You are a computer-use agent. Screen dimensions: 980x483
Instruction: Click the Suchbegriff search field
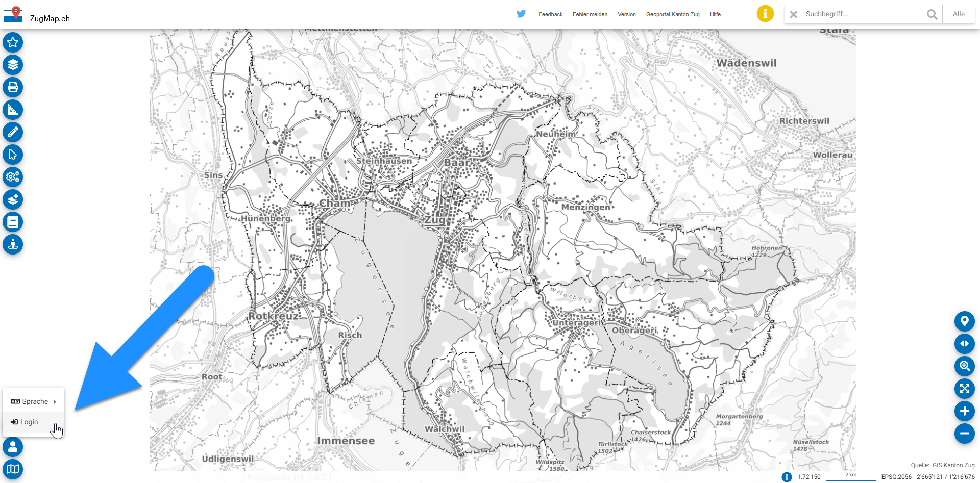point(863,14)
